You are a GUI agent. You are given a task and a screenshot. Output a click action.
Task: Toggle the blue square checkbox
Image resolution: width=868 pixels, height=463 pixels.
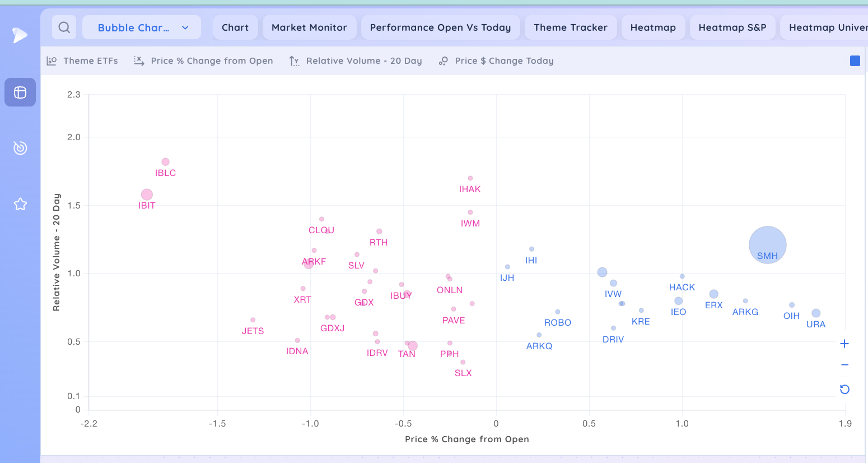pyautogui.click(x=855, y=61)
